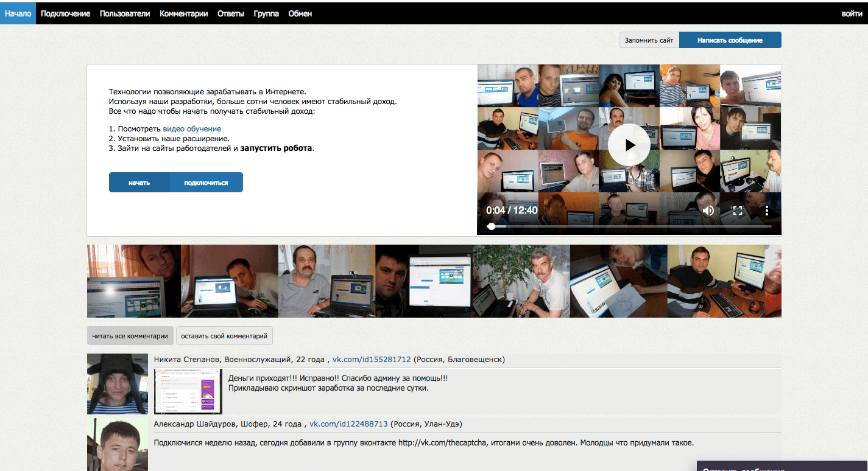Image resolution: width=868 pixels, height=471 pixels.
Task: Open the Ответы menu item
Action: tap(231, 13)
